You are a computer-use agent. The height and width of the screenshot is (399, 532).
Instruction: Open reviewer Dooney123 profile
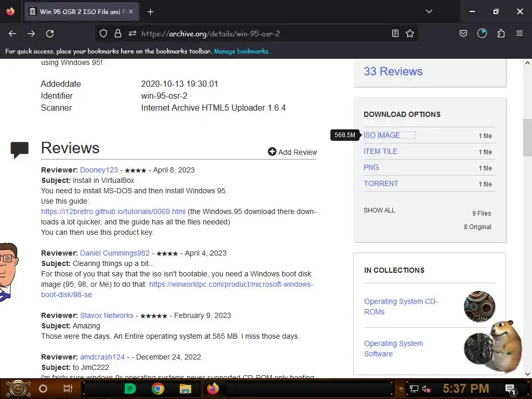pos(99,170)
